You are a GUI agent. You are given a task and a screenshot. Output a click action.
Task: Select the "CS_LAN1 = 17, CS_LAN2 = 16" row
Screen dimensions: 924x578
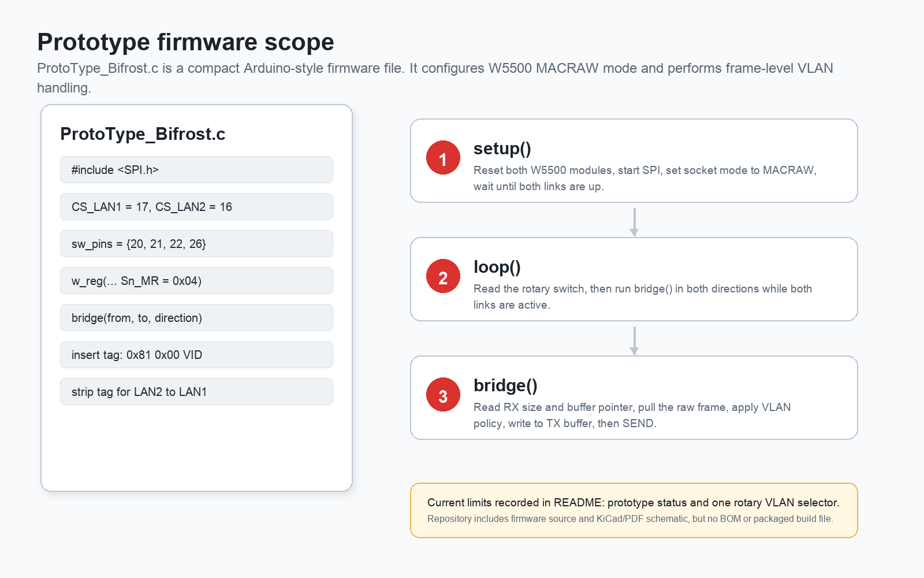(x=196, y=207)
